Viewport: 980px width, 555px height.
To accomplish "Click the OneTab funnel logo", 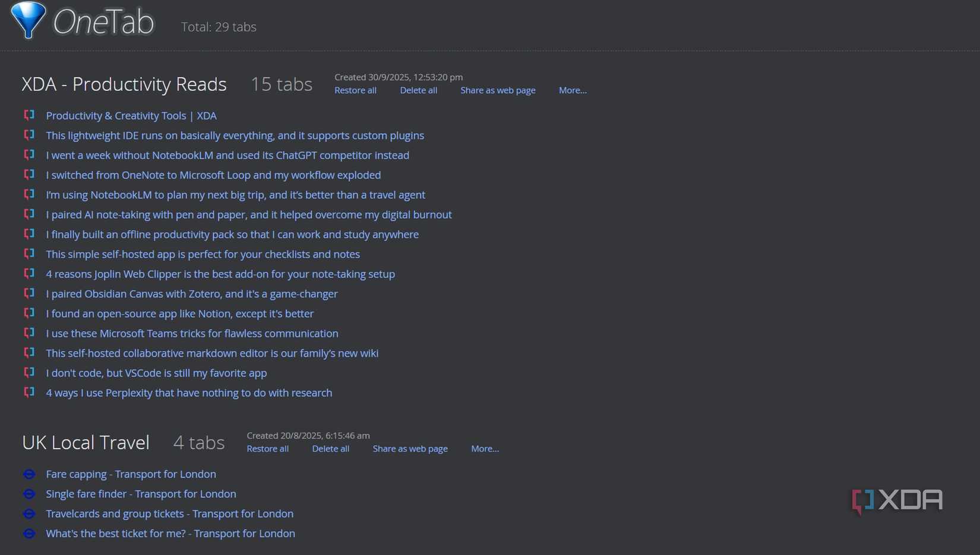I will tap(29, 20).
